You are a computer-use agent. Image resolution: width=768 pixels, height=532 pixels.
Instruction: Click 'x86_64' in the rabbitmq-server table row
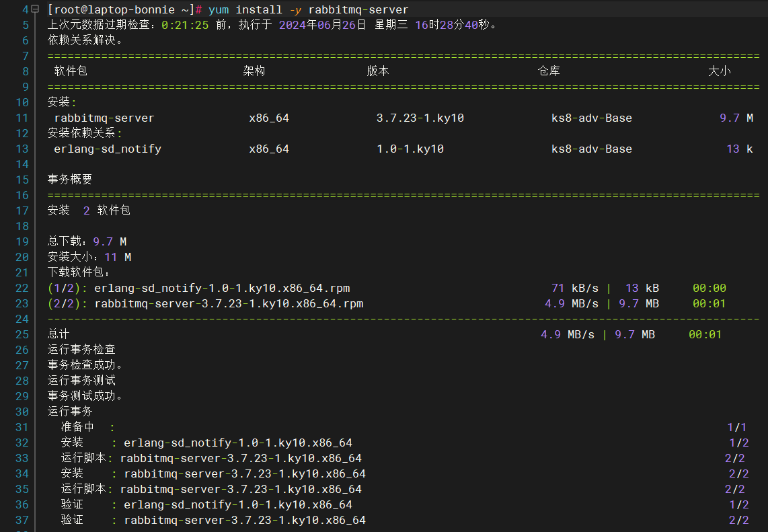[269, 118]
